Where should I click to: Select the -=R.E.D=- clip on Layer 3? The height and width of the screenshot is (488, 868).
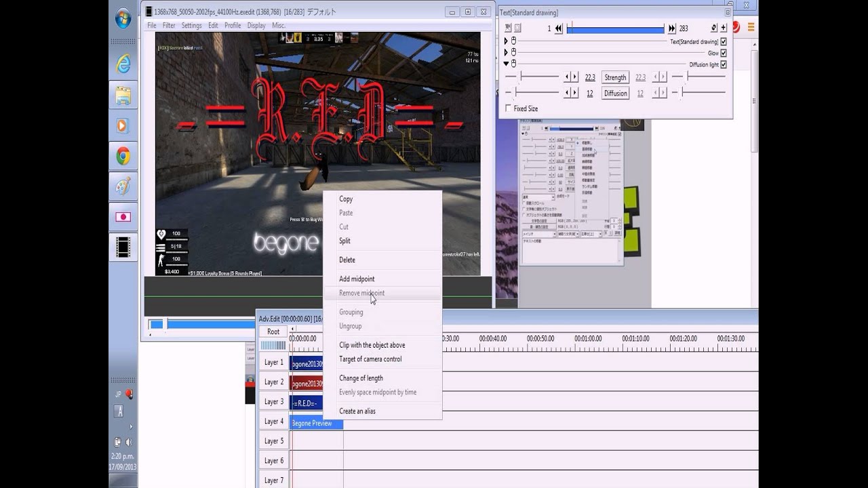pos(307,403)
